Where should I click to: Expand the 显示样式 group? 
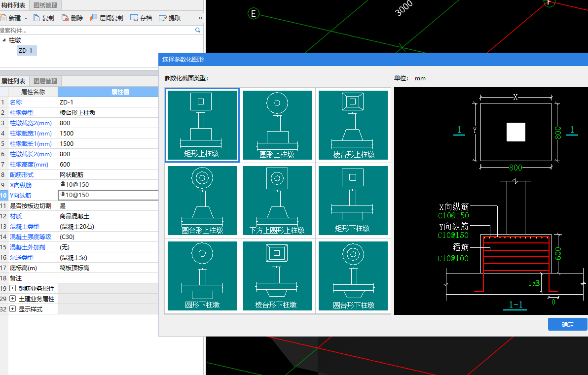pos(13,309)
